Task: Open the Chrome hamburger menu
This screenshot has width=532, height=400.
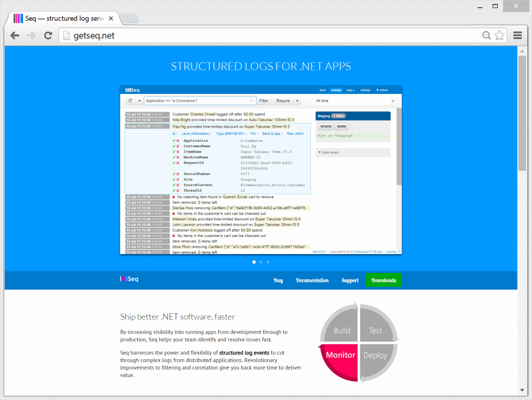Action: point(517,35)
